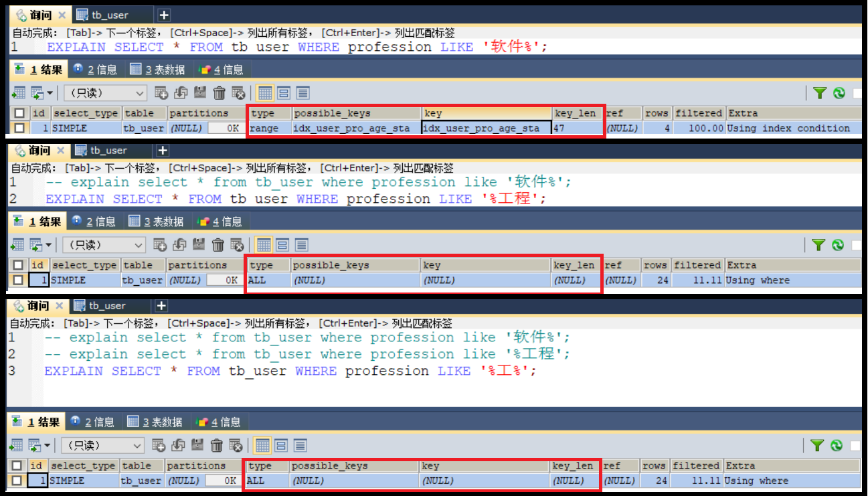Click the insert new row icon in top panel

(x=161, y=93)
